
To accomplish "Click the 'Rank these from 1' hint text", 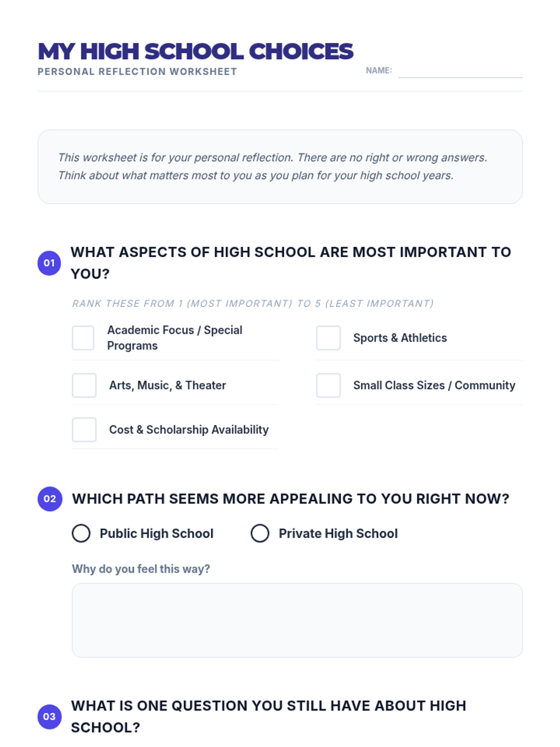I will coord(253,303).
